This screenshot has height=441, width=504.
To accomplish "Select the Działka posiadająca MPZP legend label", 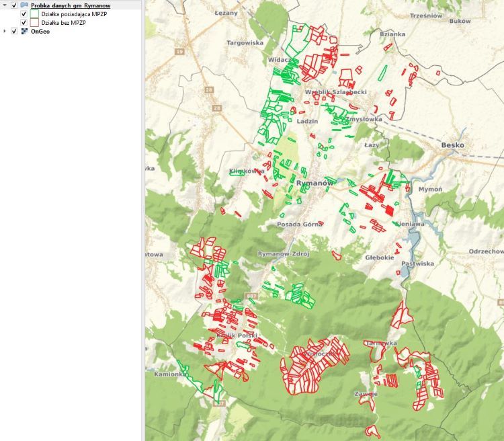I will [73, 13].
